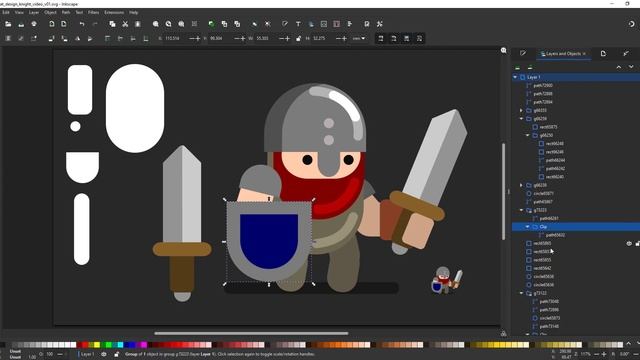
Task: Click Rotate 90° counter-clockwise icon
Action: click(51, 38)
